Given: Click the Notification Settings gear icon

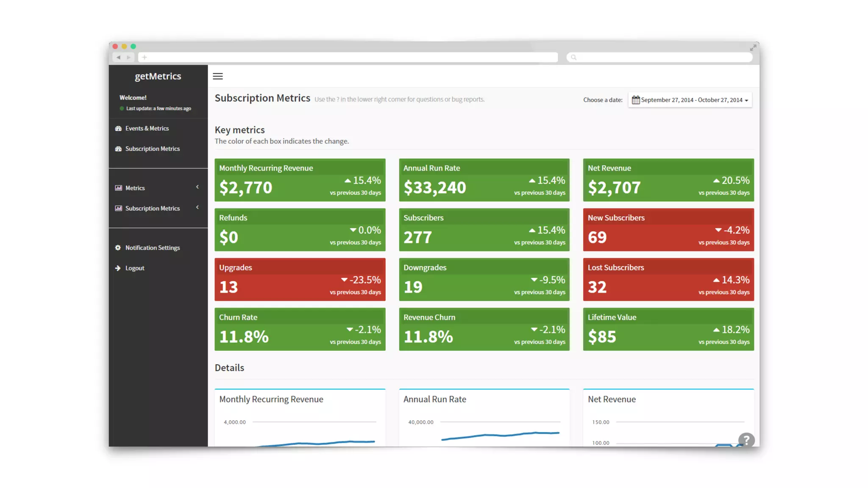Looking at the screenshot, I should tap(118, 248).
